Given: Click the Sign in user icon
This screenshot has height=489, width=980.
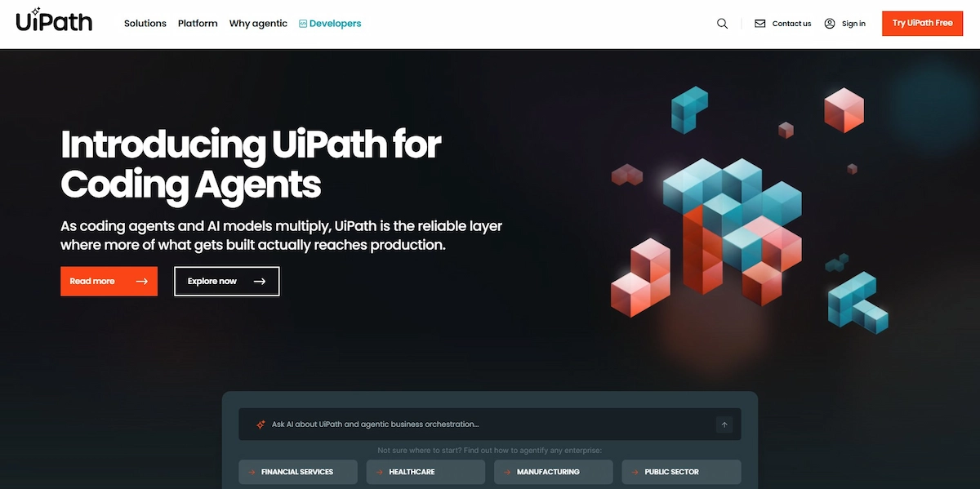Looking at the screenshot, I should click(x=830, y=24).
